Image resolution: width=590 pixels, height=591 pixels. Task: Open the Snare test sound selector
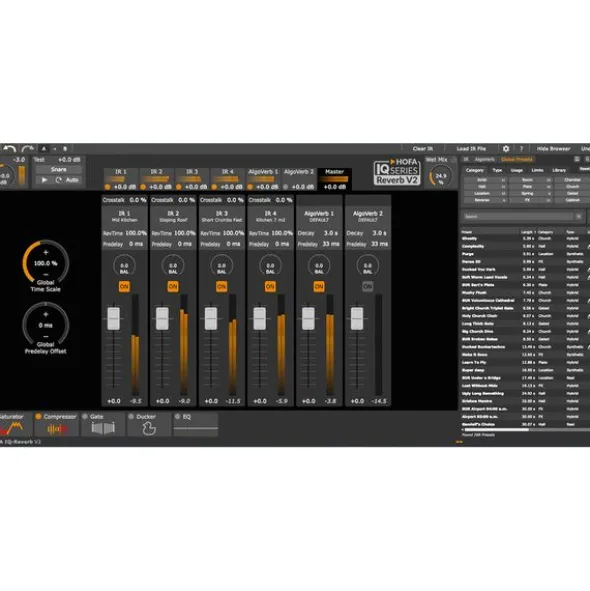(x=58, y=170)
